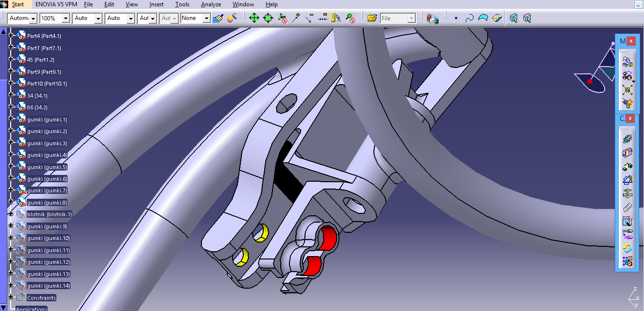Open the Window menu
The image size is (644, 311).
(x=243, y=4)
